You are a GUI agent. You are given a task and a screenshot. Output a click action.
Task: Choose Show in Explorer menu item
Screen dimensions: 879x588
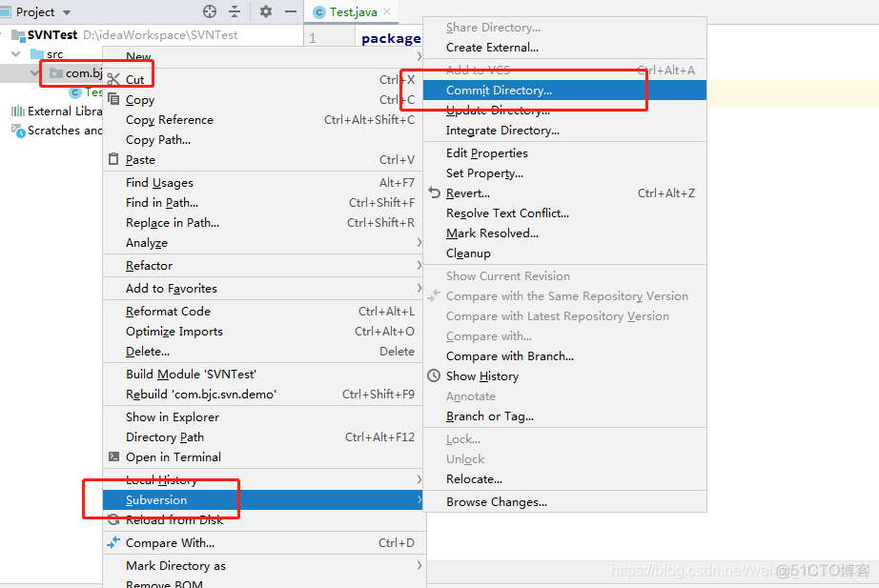[x=262, y=417]
